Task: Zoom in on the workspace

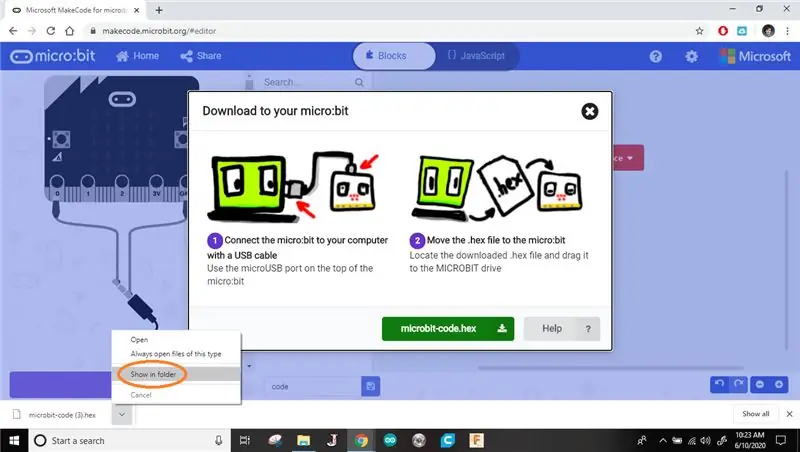Action: click(779, 384)
